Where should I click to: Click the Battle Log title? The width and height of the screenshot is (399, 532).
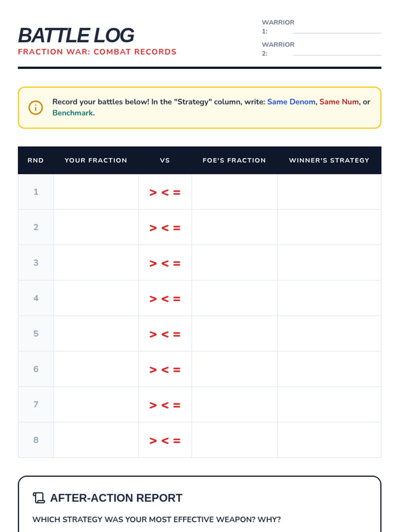76,36
